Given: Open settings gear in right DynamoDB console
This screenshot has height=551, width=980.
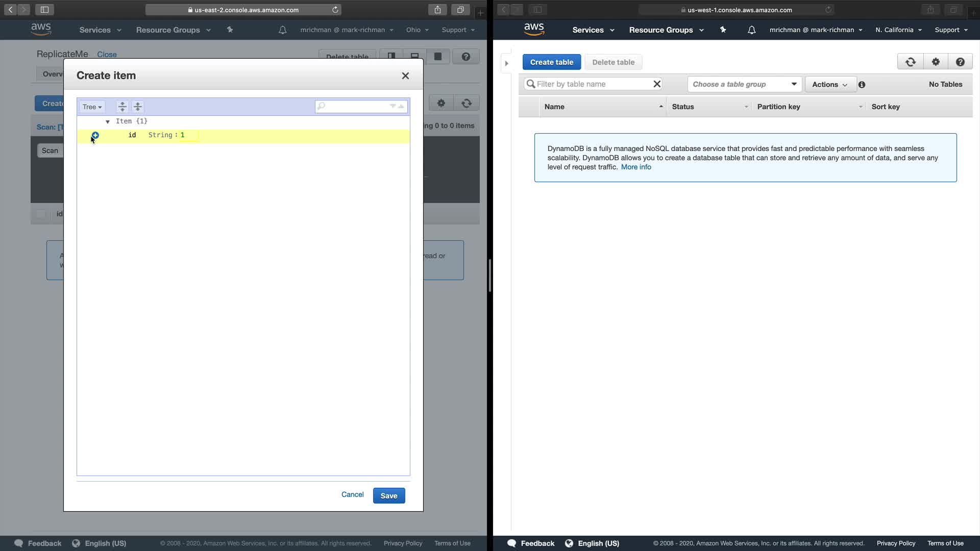Looking at the screenshot, I should click(936, 62).
